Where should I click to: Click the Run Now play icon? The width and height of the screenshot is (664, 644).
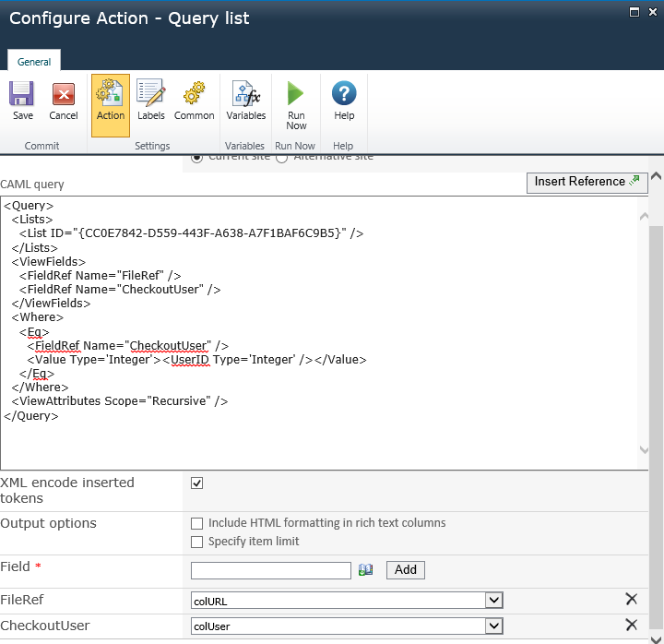point(296,93)
